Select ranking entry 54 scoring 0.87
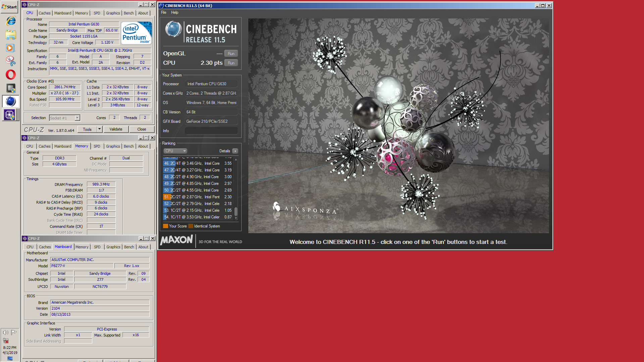Viewport: 644px width, 362px height. pos(198,217)
